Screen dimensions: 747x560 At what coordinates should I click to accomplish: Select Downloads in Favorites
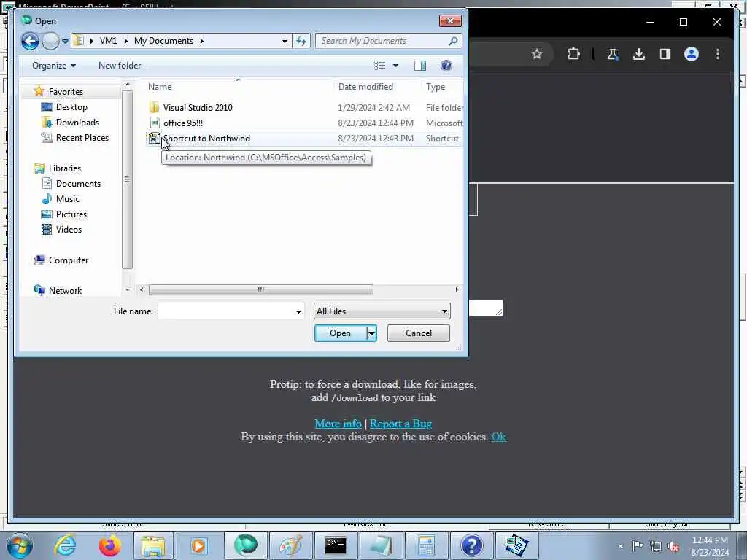(77, 122)
